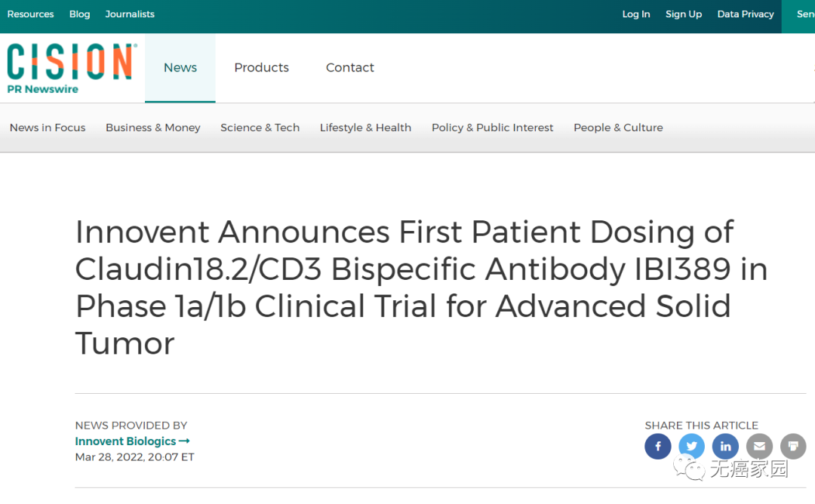Open Lifestyle & Health category
Viewport: 815px width, 504px height.
(365, 128)
